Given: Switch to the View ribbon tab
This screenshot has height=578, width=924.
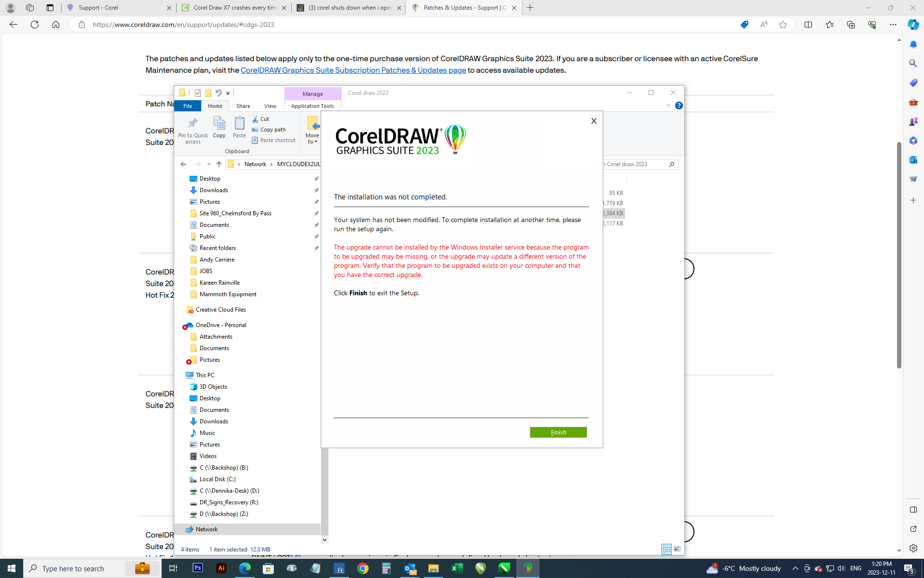Looking at the screenshot, I should point(270,106).
